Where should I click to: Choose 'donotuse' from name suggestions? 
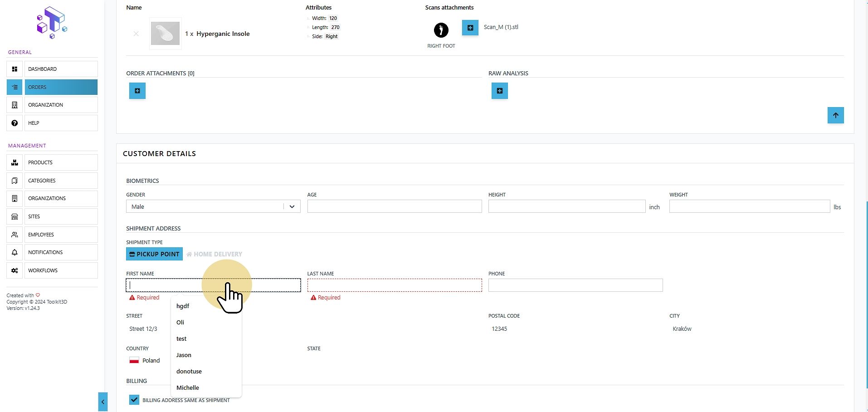coord(206,371)
